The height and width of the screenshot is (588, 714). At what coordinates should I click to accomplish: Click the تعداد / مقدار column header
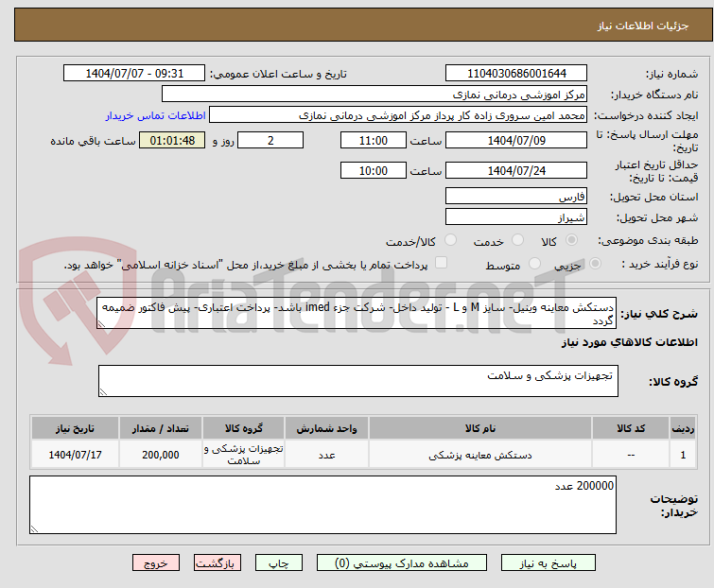(160, 428)
